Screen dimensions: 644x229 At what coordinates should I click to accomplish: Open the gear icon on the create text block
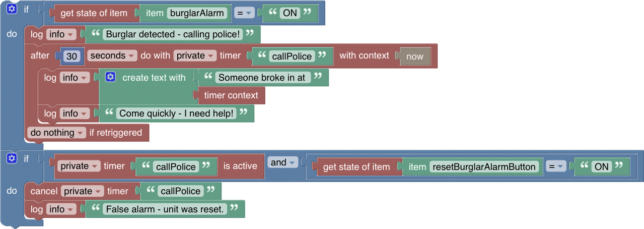(x=111, y=77)
